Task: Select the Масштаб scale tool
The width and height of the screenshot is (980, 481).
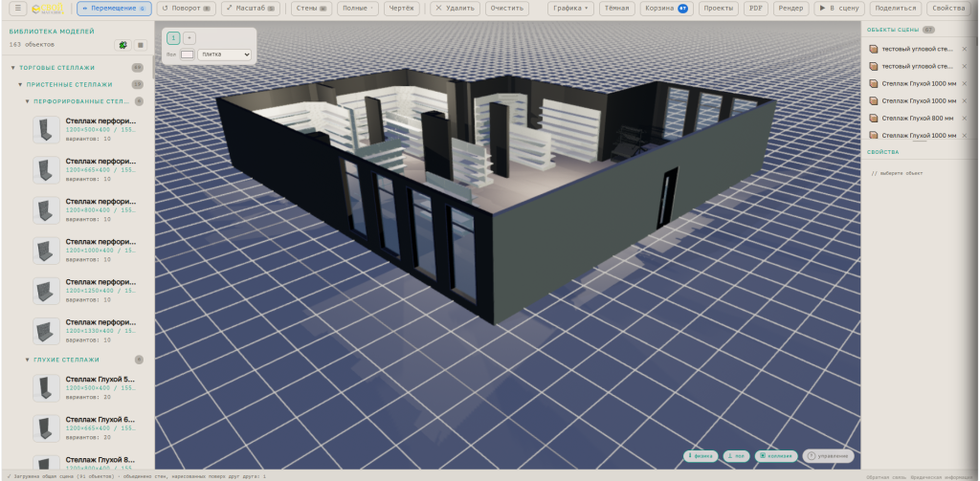Action: coord(248,9)
